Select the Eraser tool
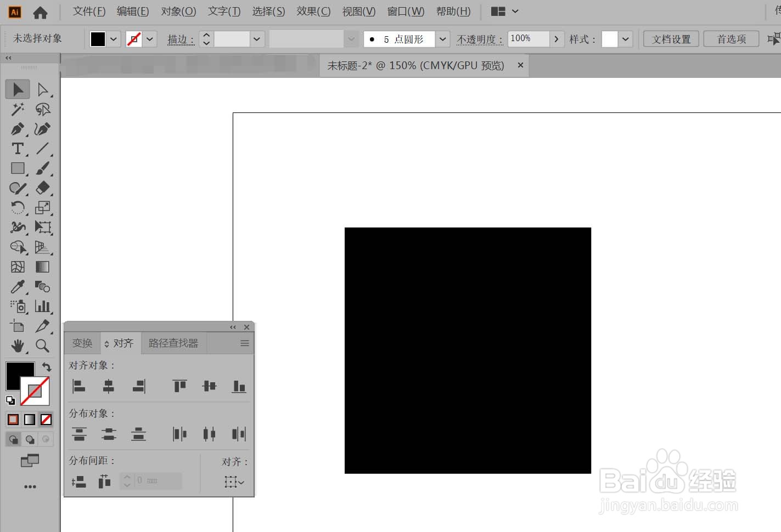781x532 pixels. pyautogui.click(x=42, y=188)
